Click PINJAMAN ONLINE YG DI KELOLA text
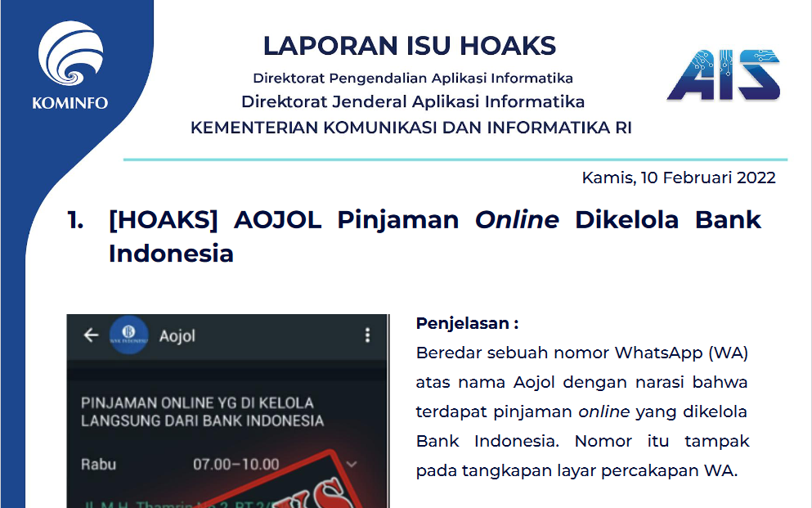The height and width of the screenshot is (508, 812). pos(197,402)
